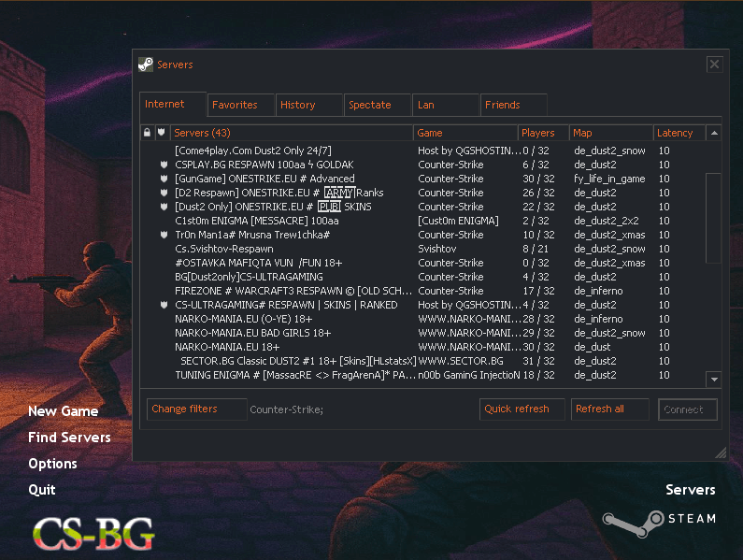
Task: Open Find Servers in main menu
Action: [69, 438]
